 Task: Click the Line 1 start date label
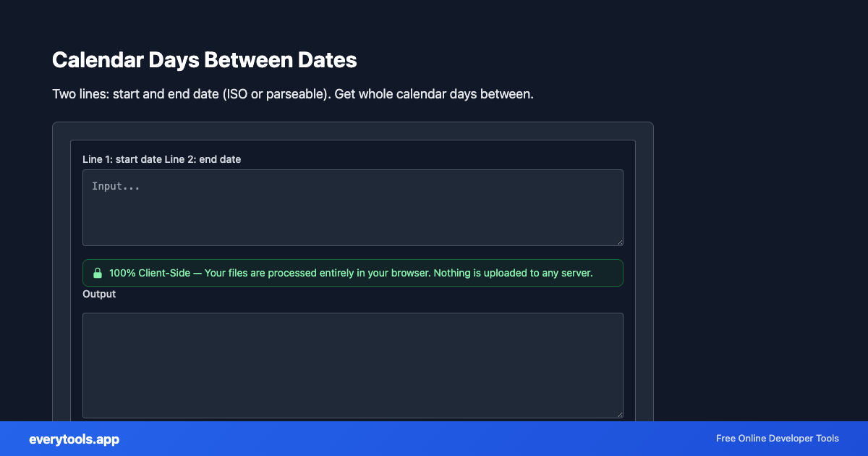click(x=162, y=159)
